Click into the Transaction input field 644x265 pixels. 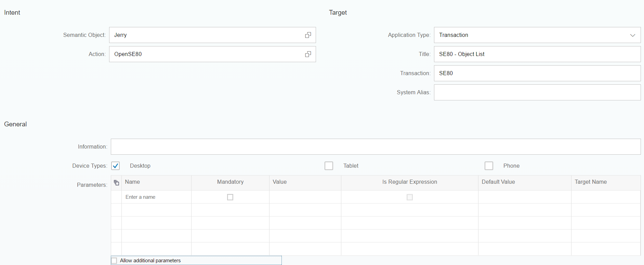(537, 73)
